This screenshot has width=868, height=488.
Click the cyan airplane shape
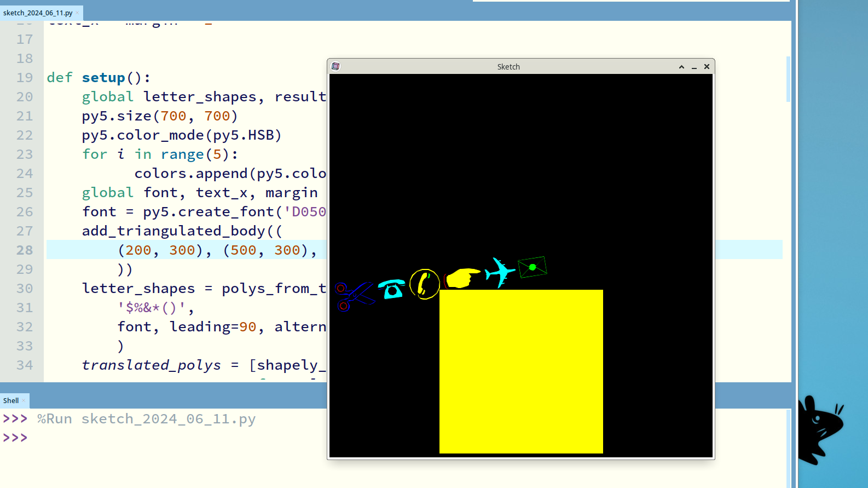(500, 272)
